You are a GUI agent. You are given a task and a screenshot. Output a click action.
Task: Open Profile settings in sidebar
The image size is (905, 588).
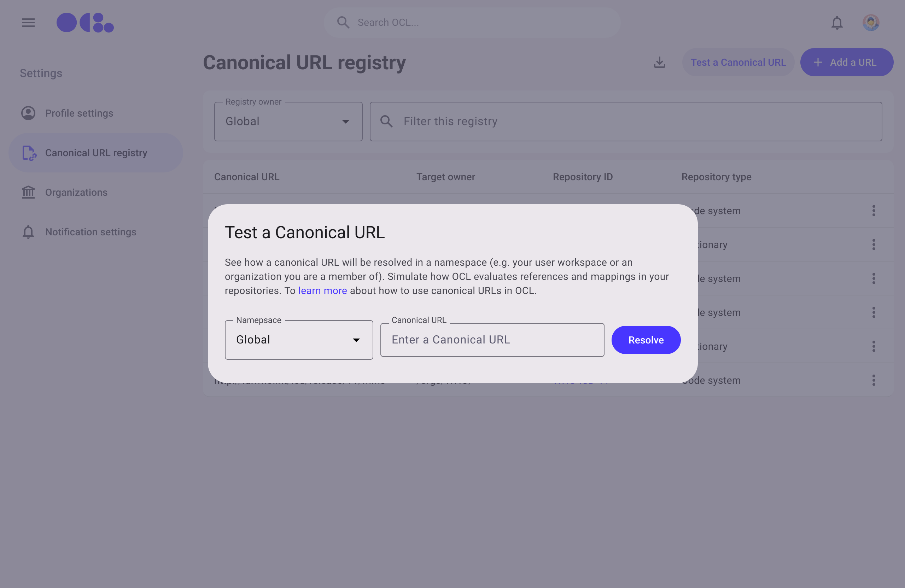(x=79, y=113)
